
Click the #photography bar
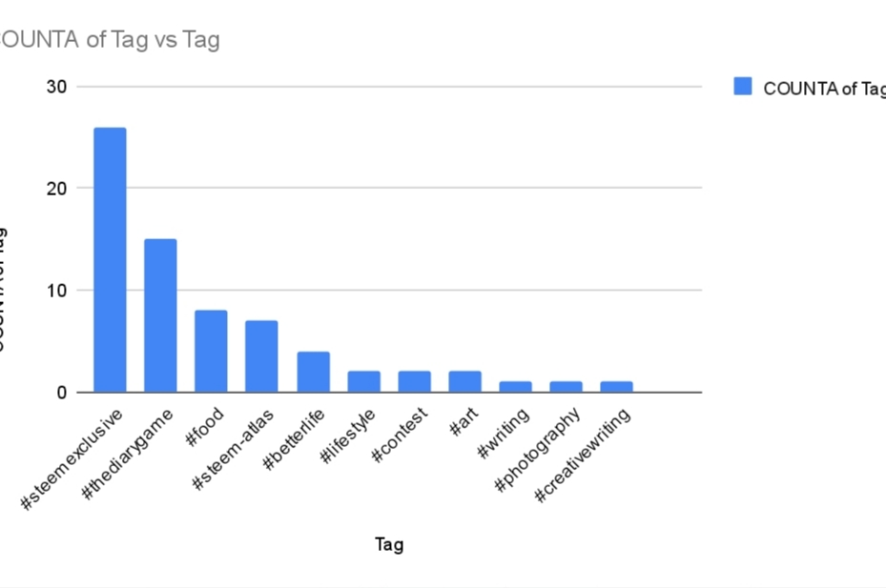click(567, 386)
